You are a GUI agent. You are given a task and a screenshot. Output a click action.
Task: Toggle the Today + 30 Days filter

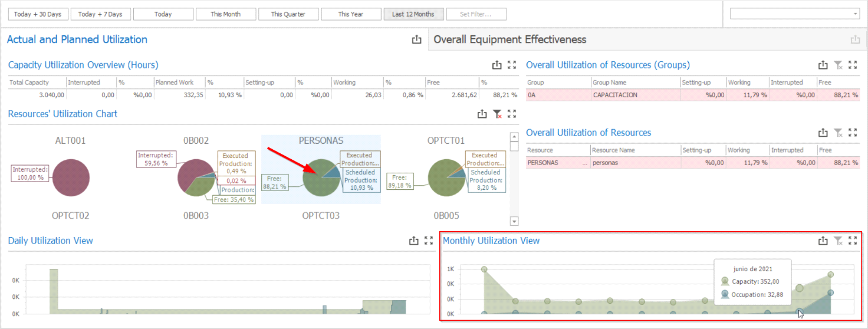(38, 14)
